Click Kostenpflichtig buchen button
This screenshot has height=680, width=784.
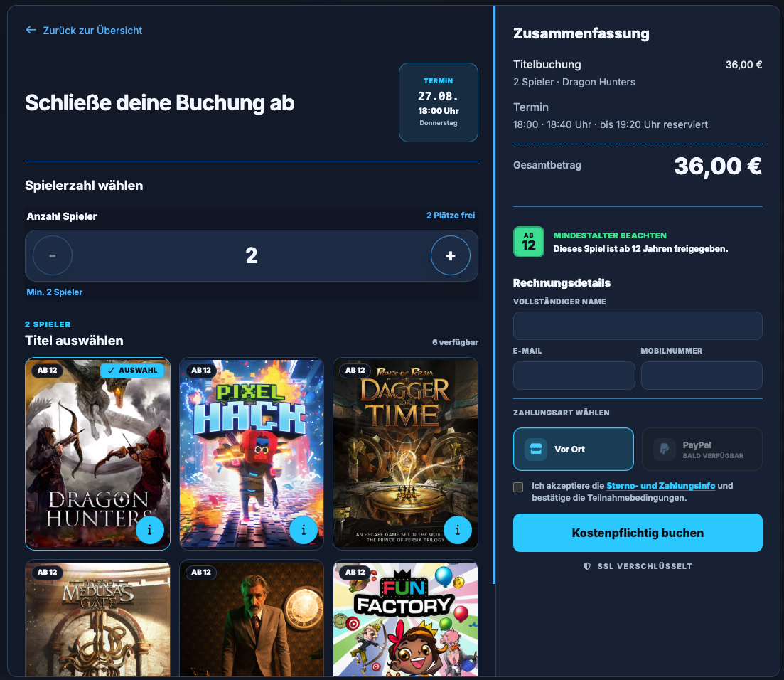pyautogui.click(x=638, y=533)
